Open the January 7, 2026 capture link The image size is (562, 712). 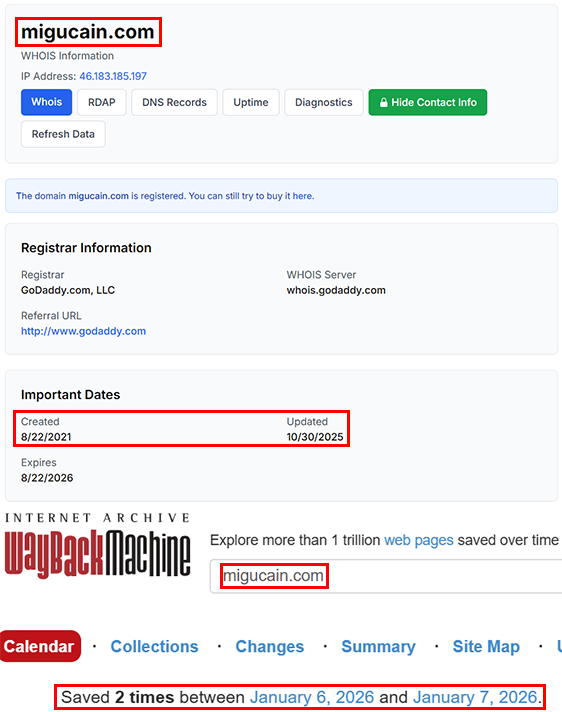coord(475,697)
